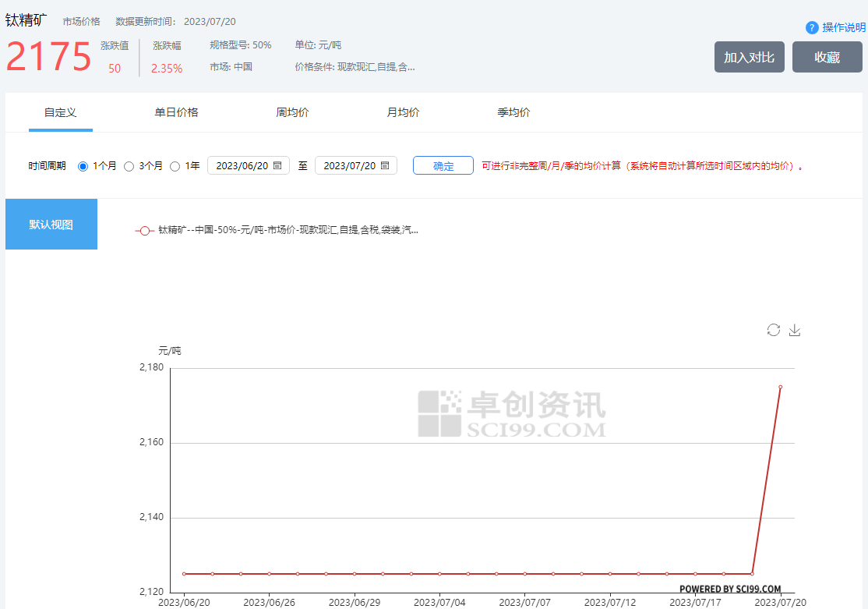
Task: Click the 收藏 button
Action: click(827, 57)
